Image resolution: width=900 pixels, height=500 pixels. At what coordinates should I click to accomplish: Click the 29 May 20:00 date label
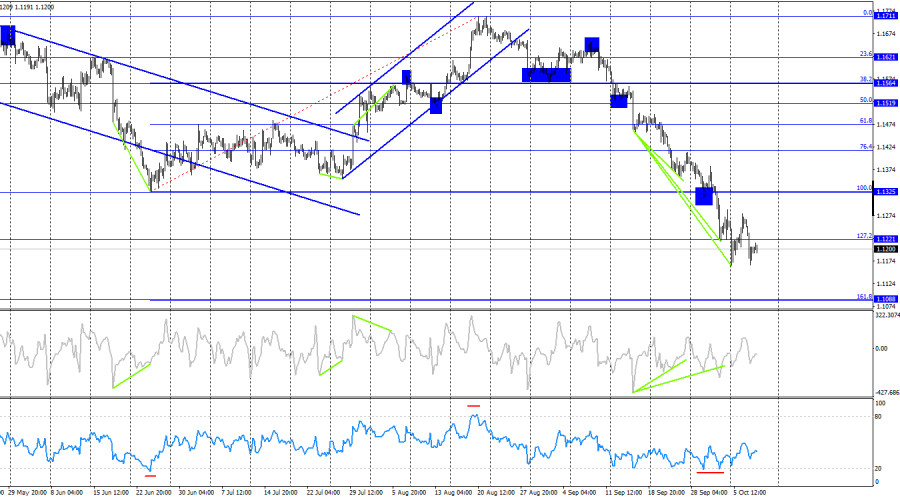(28, 493)
